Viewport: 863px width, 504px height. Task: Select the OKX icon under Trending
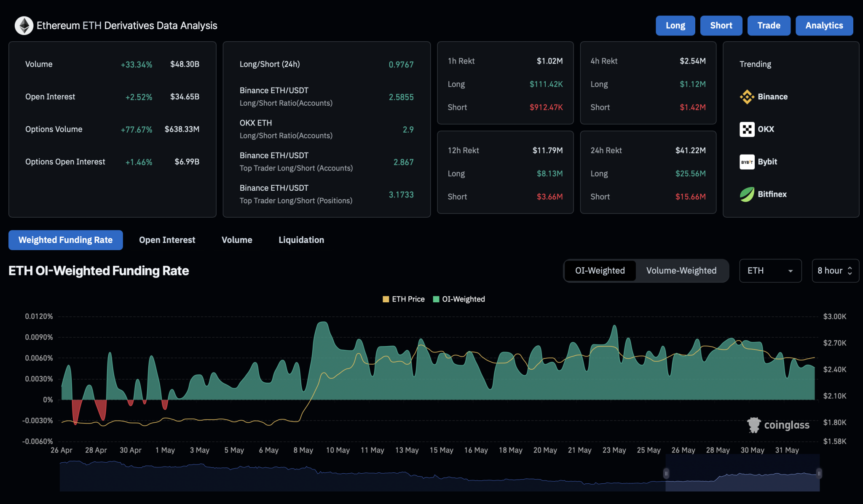[x=747, y=129]
